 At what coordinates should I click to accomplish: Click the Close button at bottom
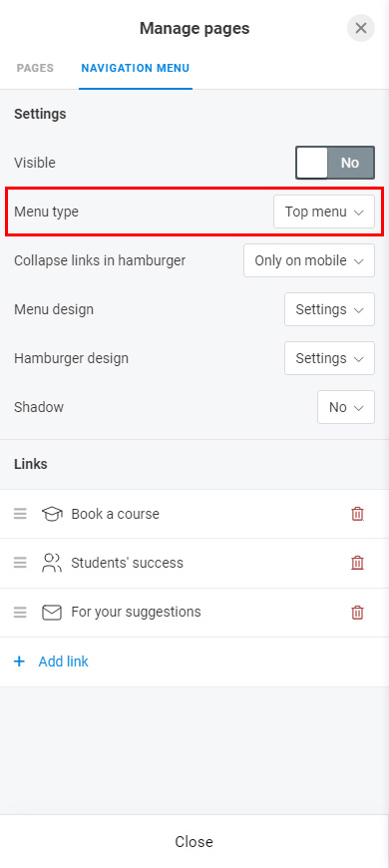[x=194, y=841]
